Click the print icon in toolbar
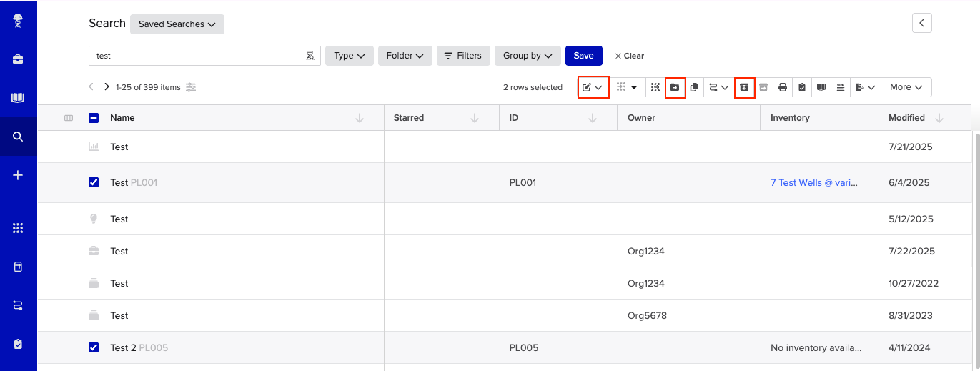Viewport: 980px width, 371px height. point(783,87)
